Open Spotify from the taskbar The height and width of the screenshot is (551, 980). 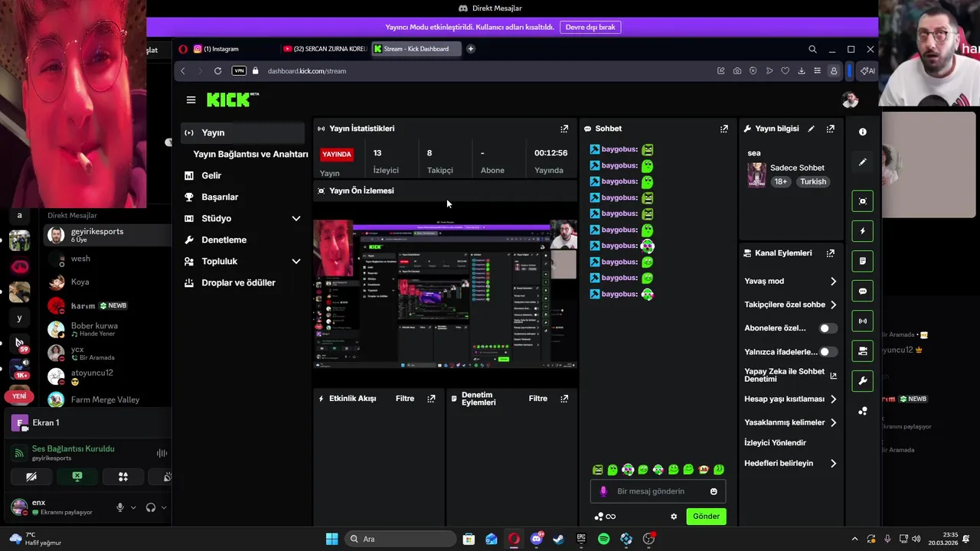pyautogui.click(x=603, y=539)
